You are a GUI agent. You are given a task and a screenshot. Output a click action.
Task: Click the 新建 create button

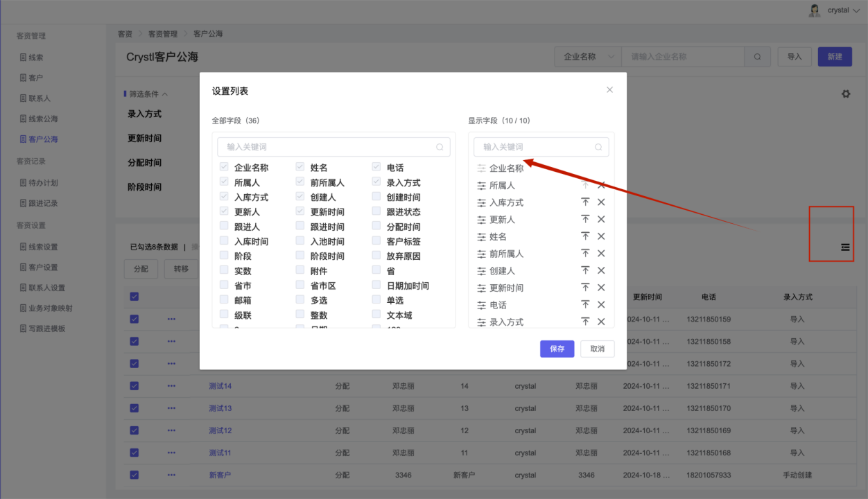pyautogui.click(x=835, y=57)
